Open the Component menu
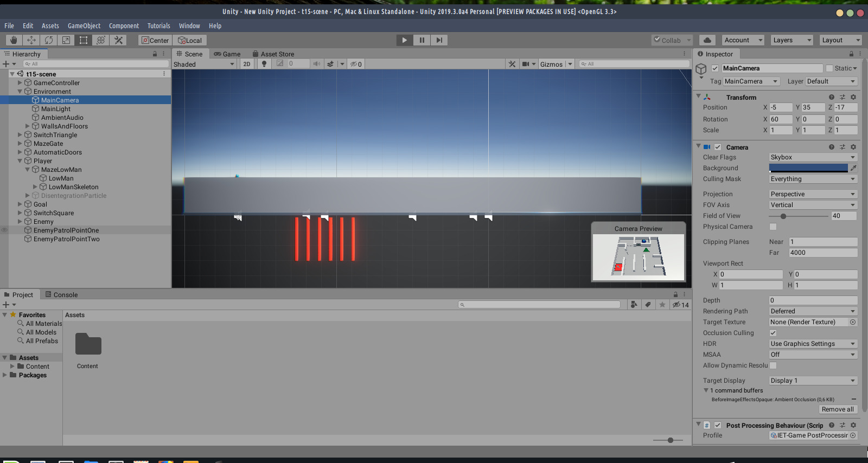Image resolution: width=868 pixels, height=463 pixels. coord(124,25)
